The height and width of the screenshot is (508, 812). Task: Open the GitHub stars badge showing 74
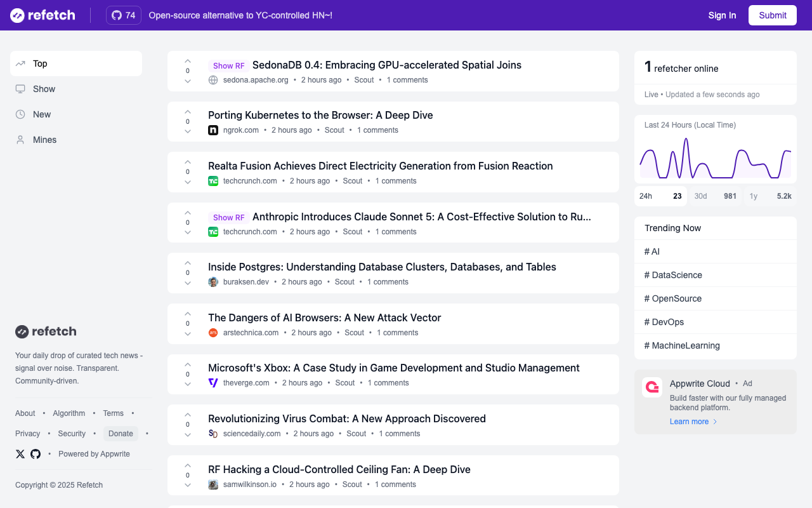[x=124, y=15]
